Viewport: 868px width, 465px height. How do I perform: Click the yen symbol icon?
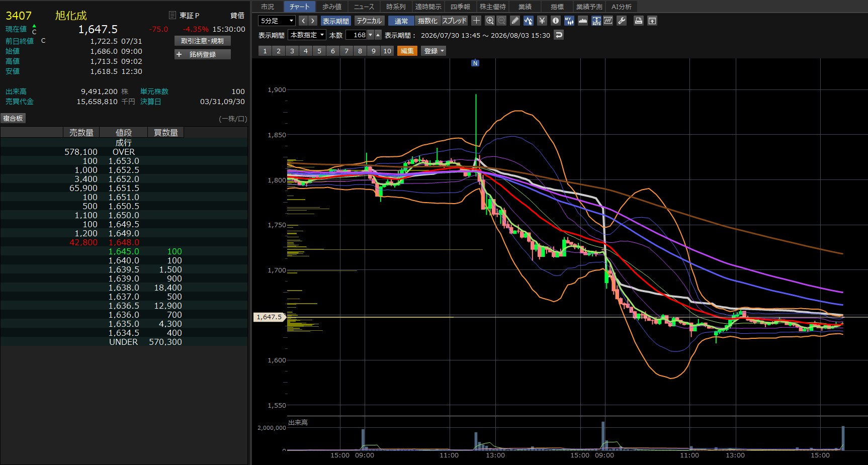[x=542, y=21]
